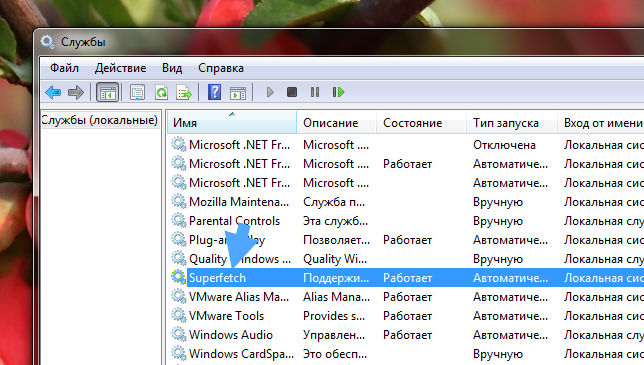The image size is (644, 365).
Task: Click the Quality Wi... description cell
Action: (335, 259)
